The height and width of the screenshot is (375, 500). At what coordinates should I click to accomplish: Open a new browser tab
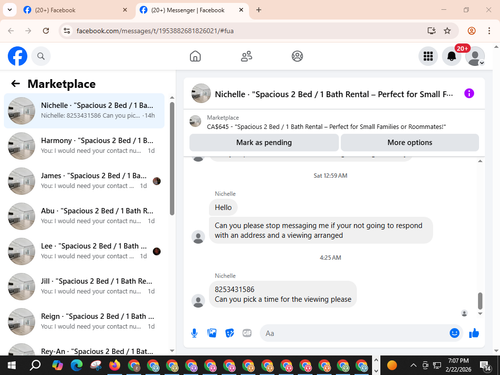tap(259, 10)
